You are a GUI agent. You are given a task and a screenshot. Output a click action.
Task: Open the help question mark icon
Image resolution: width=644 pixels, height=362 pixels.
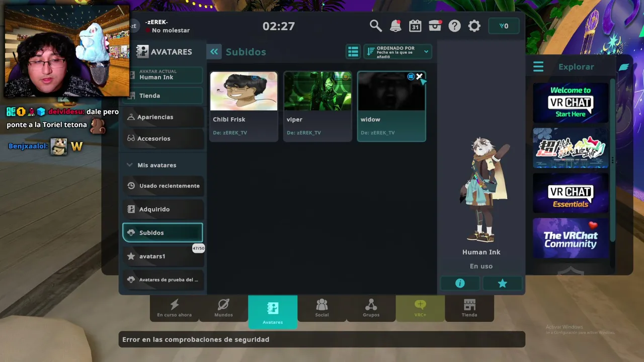pos(454,26)
